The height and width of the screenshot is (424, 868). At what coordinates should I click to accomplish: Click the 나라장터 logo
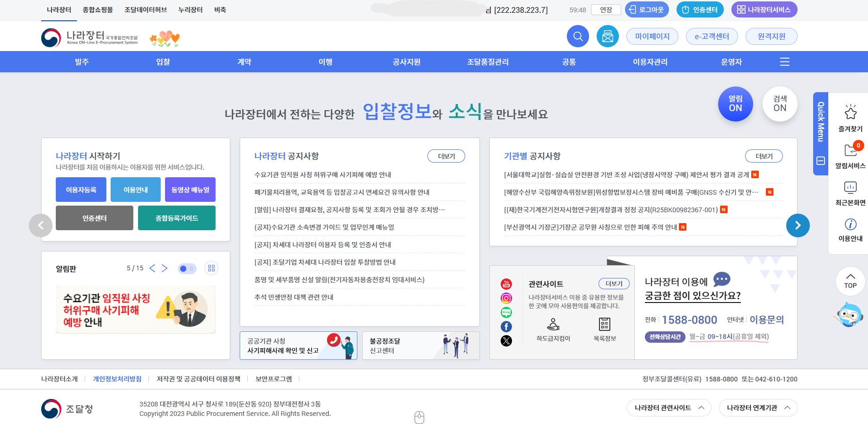click(x=89, y=38)
